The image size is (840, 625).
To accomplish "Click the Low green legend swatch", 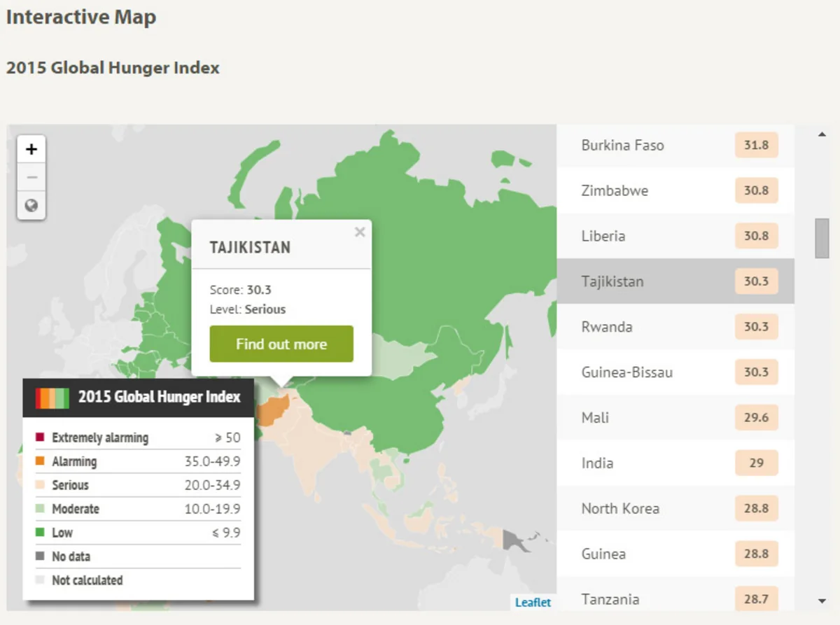I will click(40, 533).
